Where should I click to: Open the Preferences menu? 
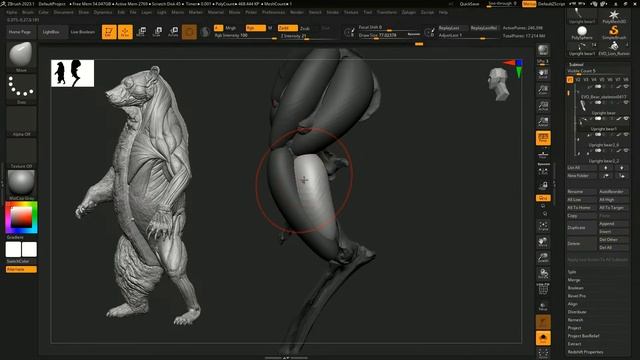273,12
